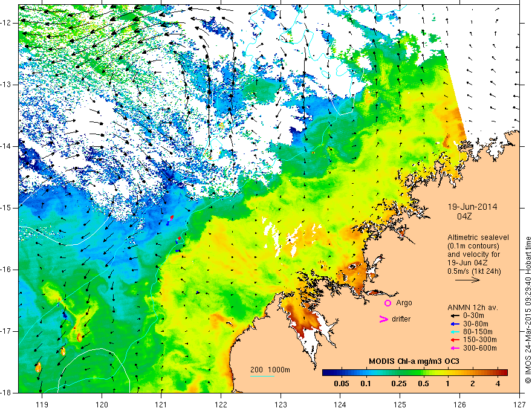Click the "-16" latitude axis label

pyautogui.click(x=7, y=270)
